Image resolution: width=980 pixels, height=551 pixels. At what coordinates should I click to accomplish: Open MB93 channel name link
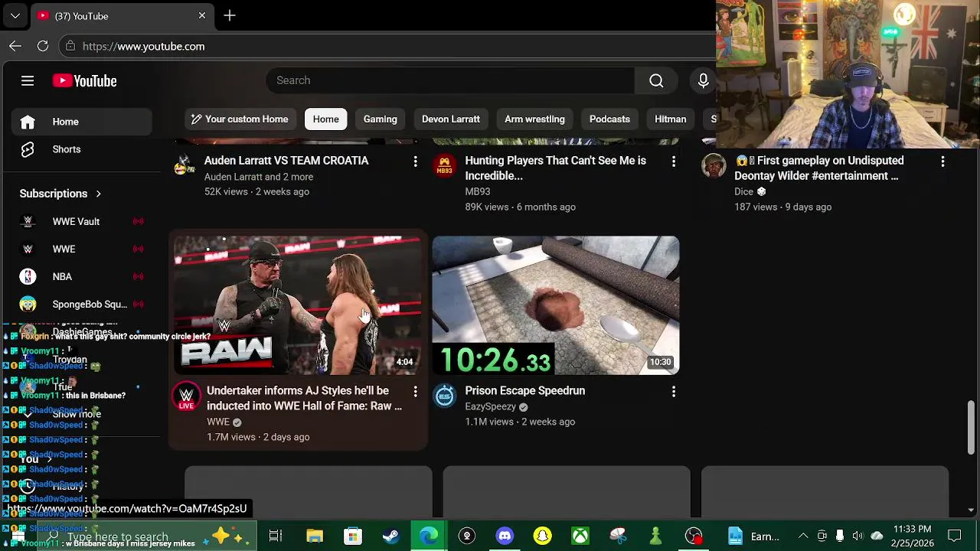(478, 191)
